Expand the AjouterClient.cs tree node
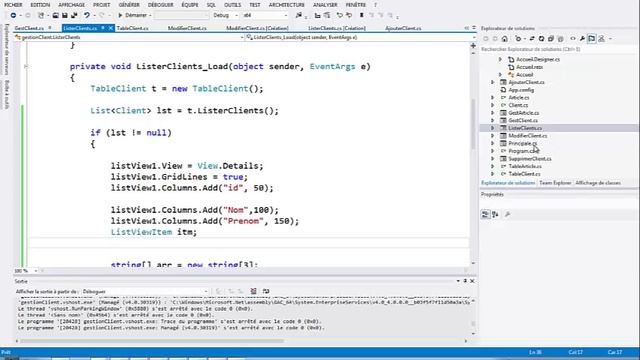This screenshot has width=640, height=360. 493,82
